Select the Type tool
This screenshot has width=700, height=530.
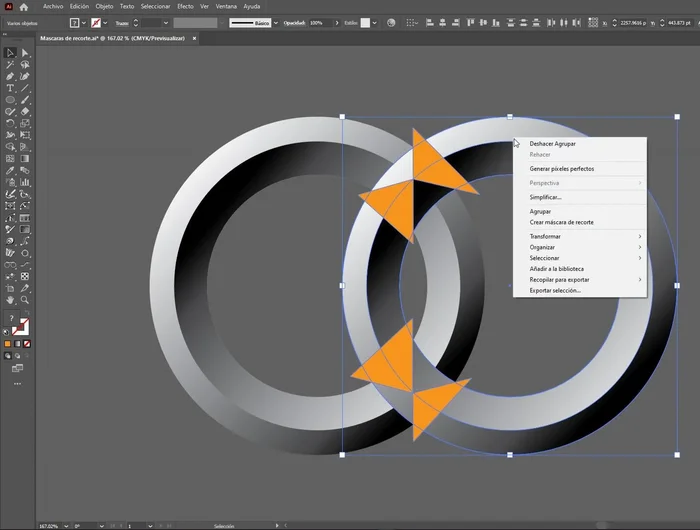10,88
